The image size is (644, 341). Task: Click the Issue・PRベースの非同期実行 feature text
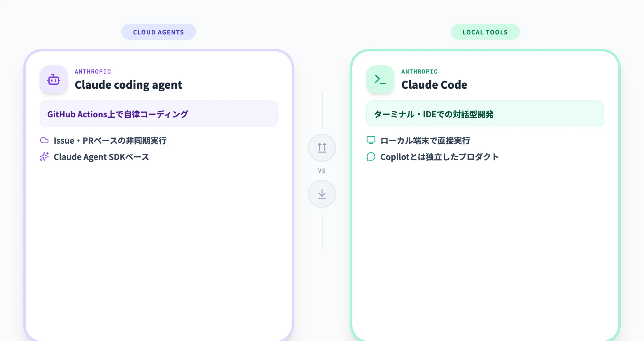click(x=110, y=140)
